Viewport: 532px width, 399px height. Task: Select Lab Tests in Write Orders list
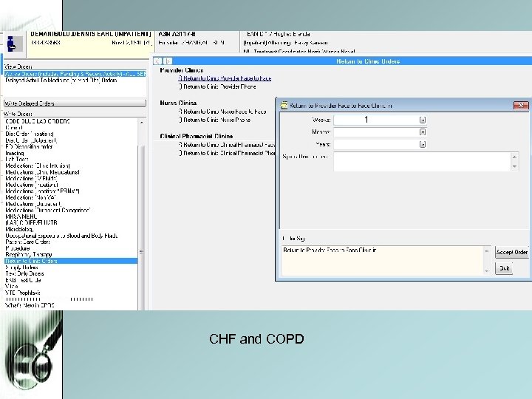pyautogui.click(x=16, y=159)
